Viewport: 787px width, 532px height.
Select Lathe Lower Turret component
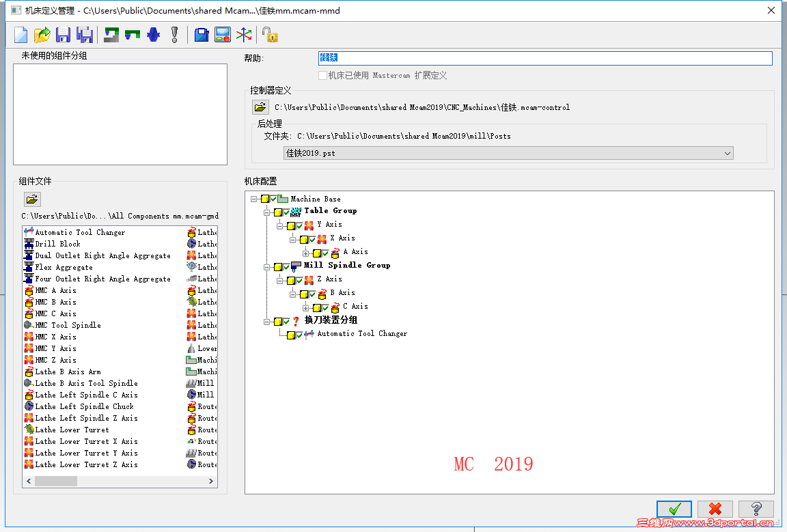[x=72, y=430]
